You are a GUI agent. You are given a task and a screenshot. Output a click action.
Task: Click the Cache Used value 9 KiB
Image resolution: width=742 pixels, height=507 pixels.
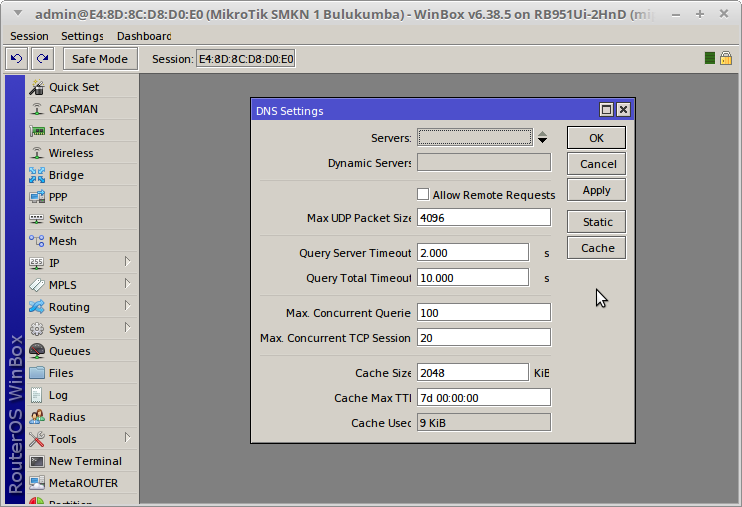(x=484, y=423)
